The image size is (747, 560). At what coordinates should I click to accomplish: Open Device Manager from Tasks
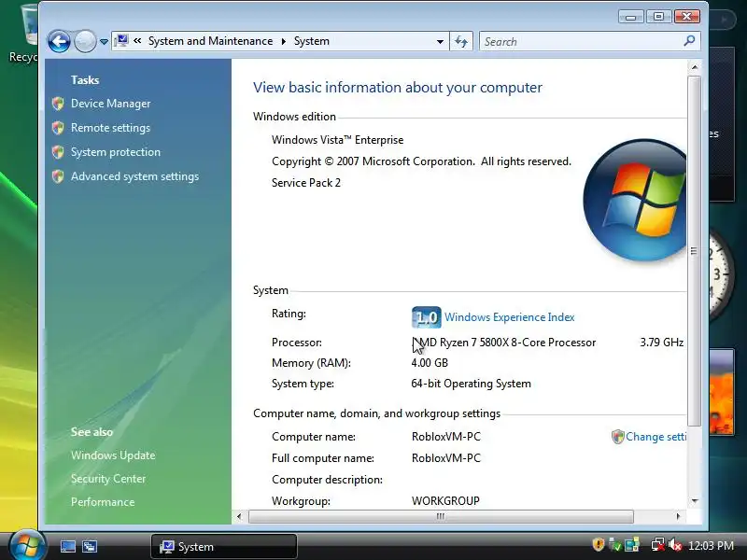(110, 104)
